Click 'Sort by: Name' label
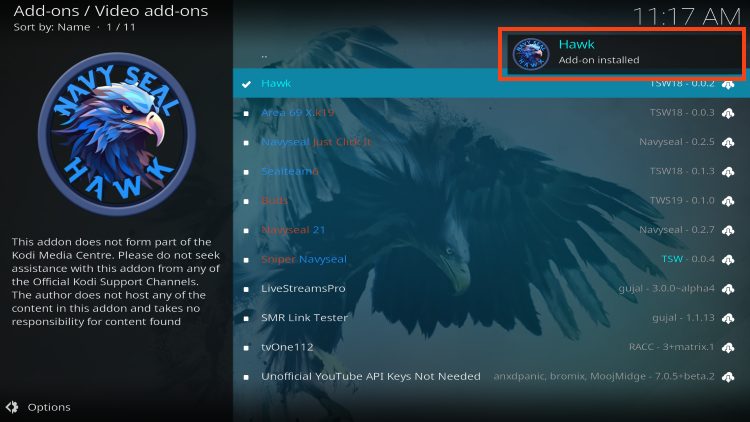The image size is (750, 422). point(52,27)
